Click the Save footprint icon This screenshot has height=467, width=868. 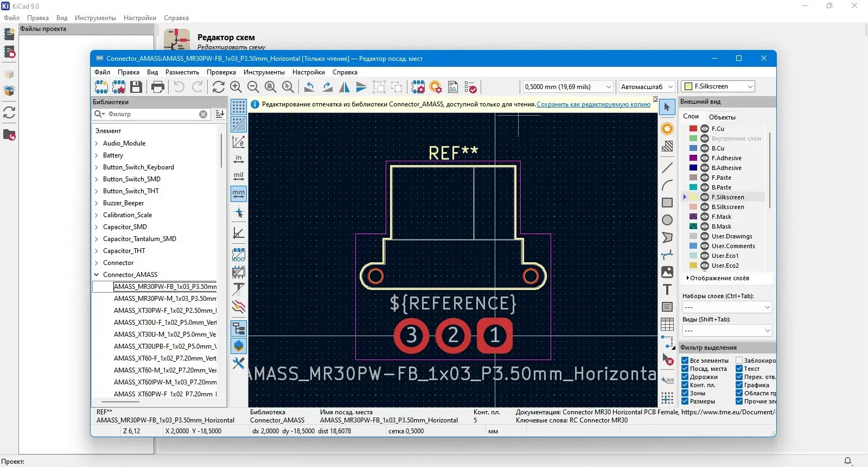pos(136,87)
